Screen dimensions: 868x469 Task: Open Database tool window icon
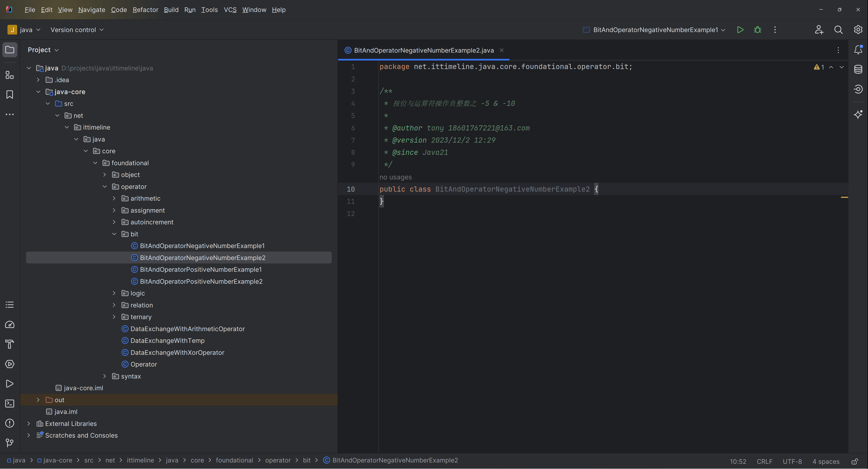click(858, 69)
